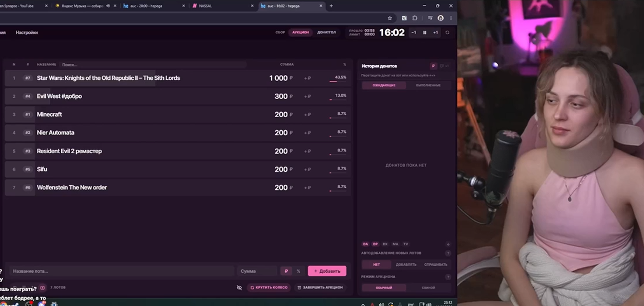This screenshot has width=644, height=306.
Task: Switch to the ДОНАТГОЛ mode tab
Action: (326, 32)
